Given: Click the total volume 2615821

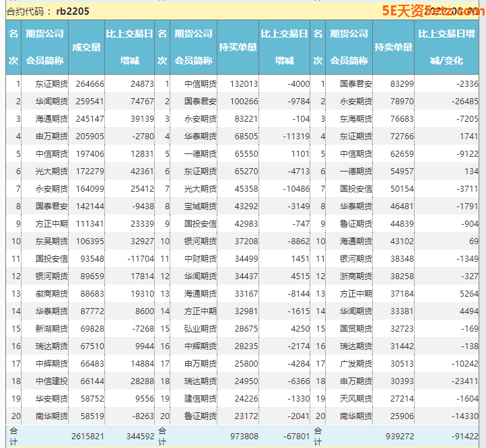Looking at the screenshot, I should click(88, 436).
